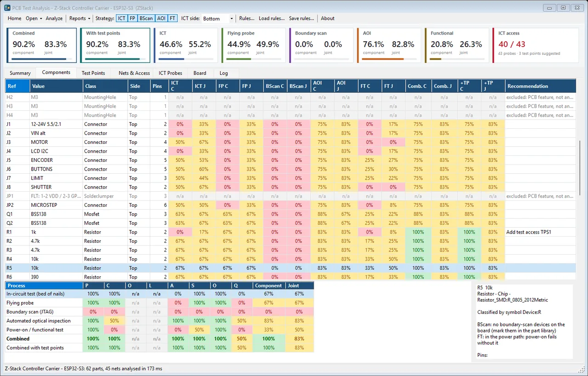Click the 'Boundary scan (JTAG)' process row
The height and width of the screenshot is (376, 588).
pos(159,312)
